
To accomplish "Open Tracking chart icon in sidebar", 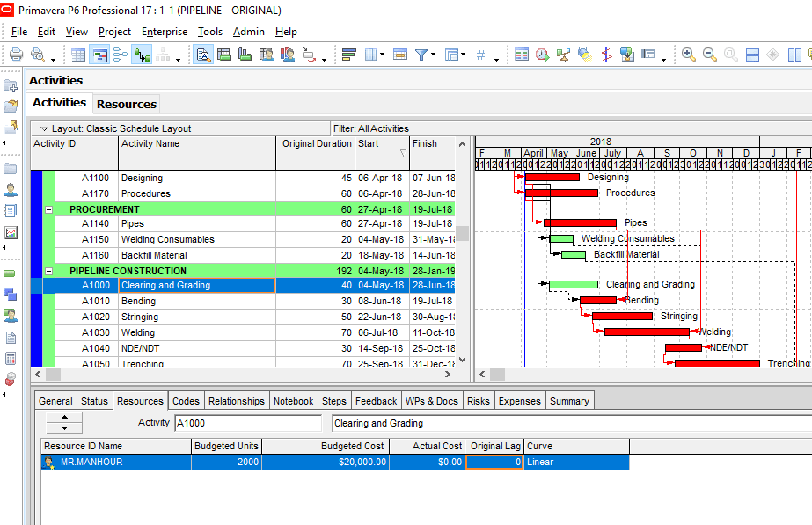I will coord(11,232).
